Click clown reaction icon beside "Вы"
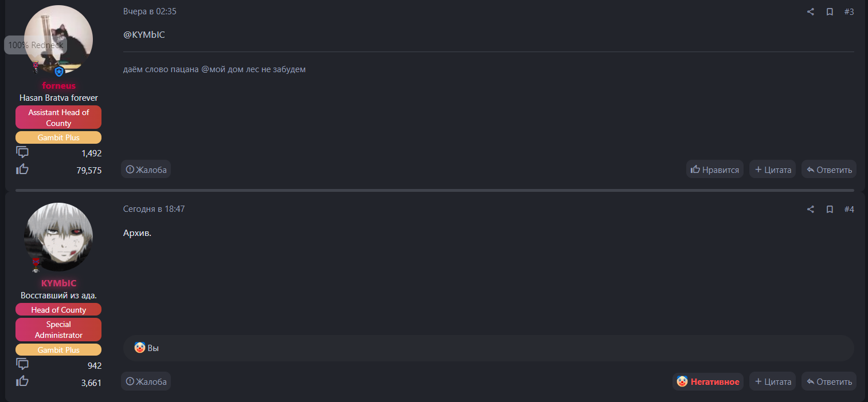 pos(139,348)
